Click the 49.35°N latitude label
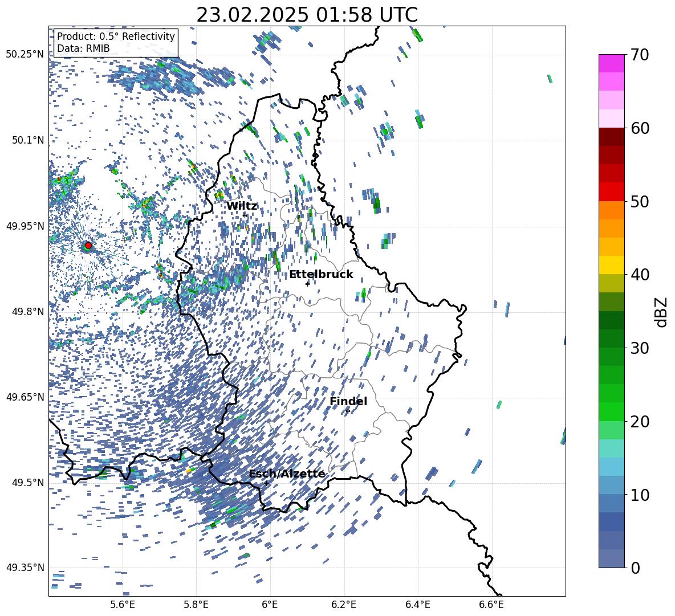This screenshot has height=616, width=675. click(25, 568)
